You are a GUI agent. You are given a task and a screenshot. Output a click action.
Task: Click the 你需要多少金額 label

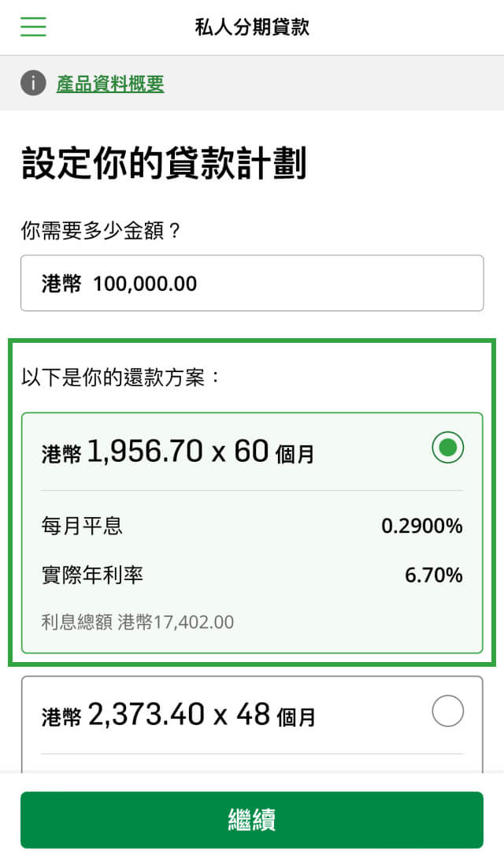tap(101, 232)
